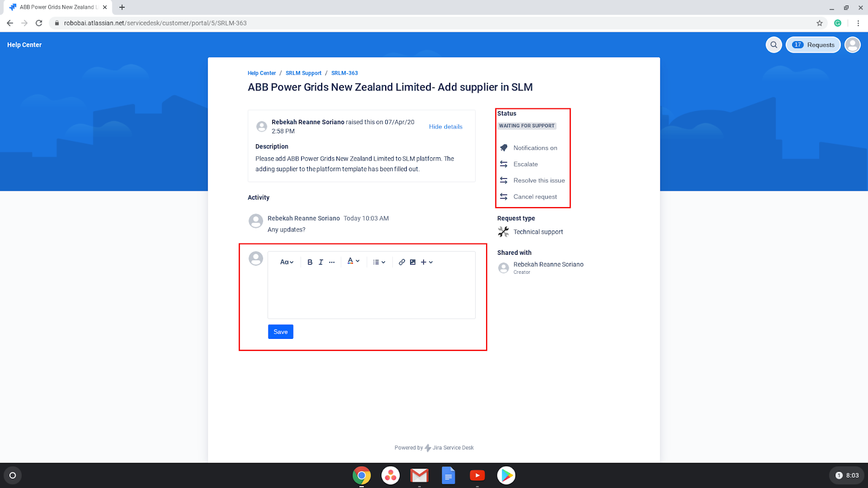Click the browser back arrow

10,23
